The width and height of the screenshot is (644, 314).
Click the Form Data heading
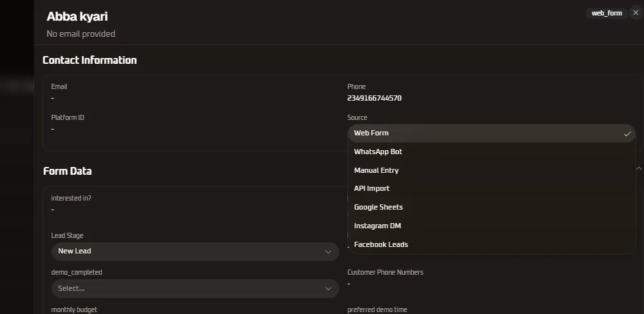point(67,171)
